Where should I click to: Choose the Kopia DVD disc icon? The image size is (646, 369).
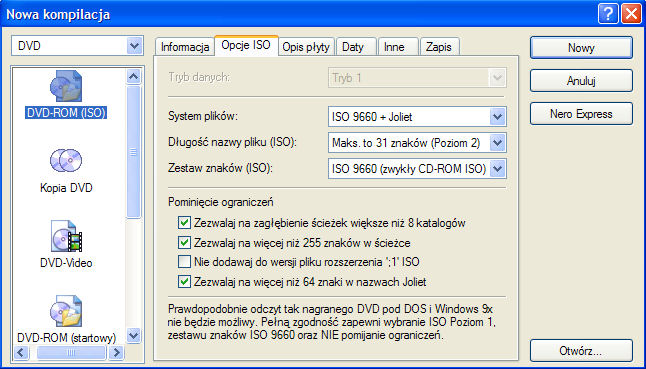pyautogui.click(x=66, y=161)
